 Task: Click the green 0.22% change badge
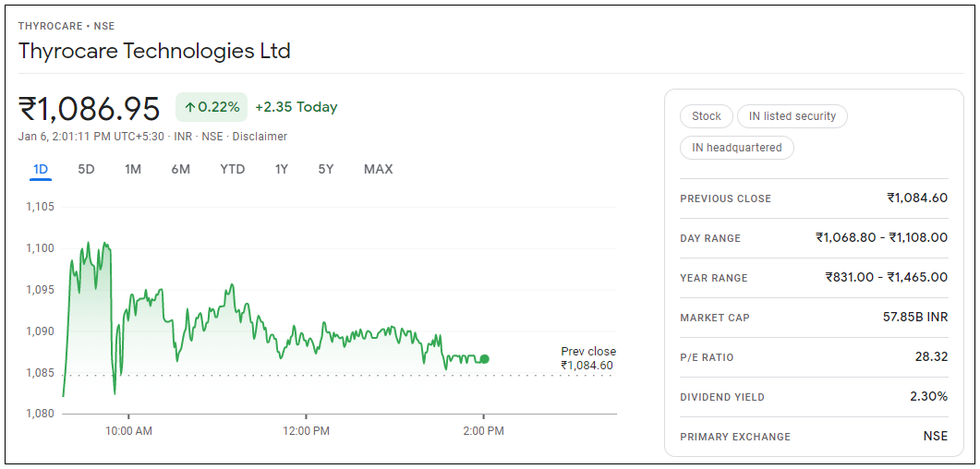pos(212,107)
